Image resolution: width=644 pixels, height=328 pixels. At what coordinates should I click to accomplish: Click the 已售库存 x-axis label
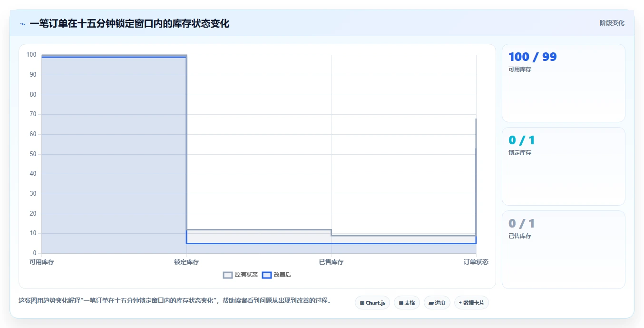(331, 262)
